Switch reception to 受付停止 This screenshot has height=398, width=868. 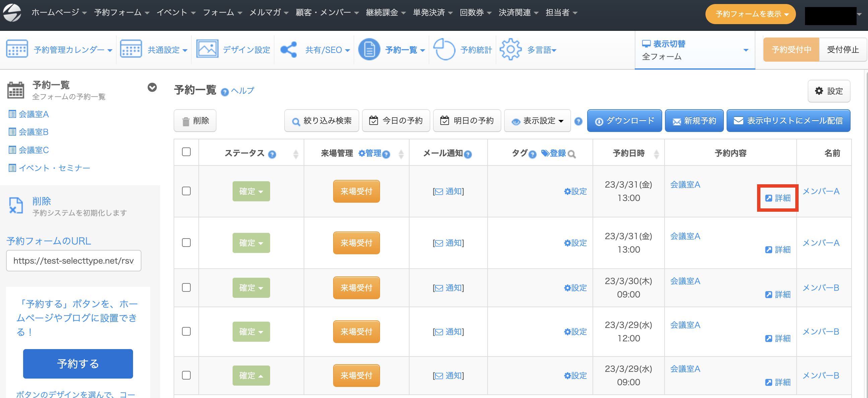coord(843,50)
